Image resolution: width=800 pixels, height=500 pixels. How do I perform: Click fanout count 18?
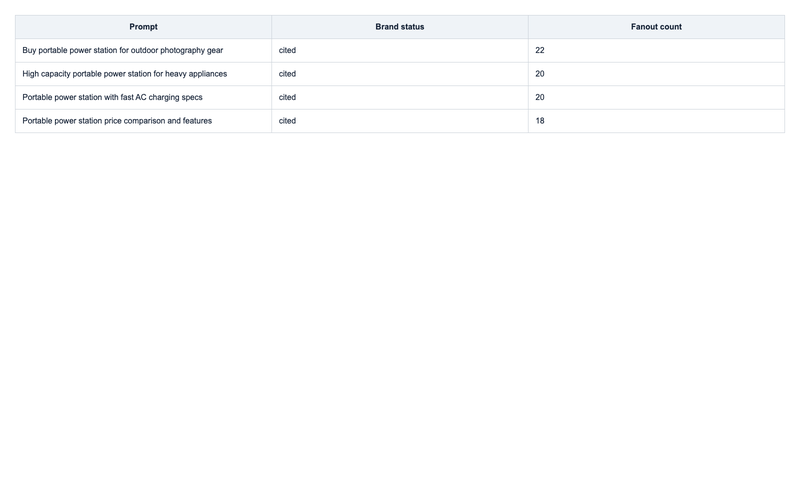(x=540, y=120)
